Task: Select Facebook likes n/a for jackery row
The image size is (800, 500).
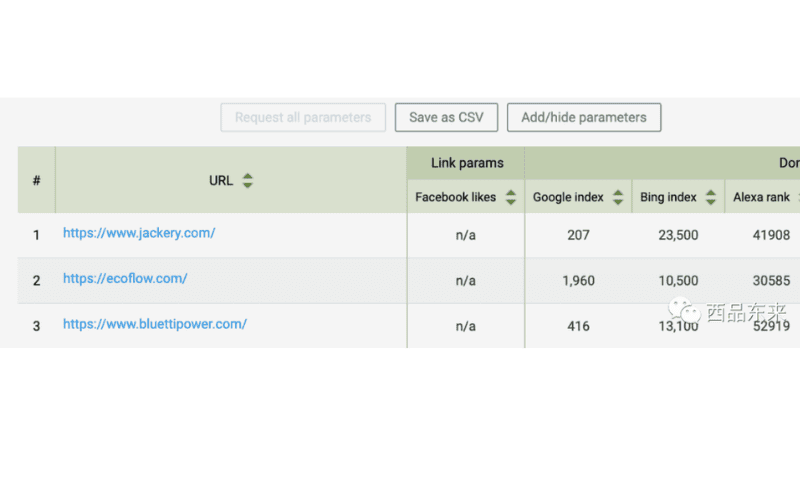Action: [465, 235]
